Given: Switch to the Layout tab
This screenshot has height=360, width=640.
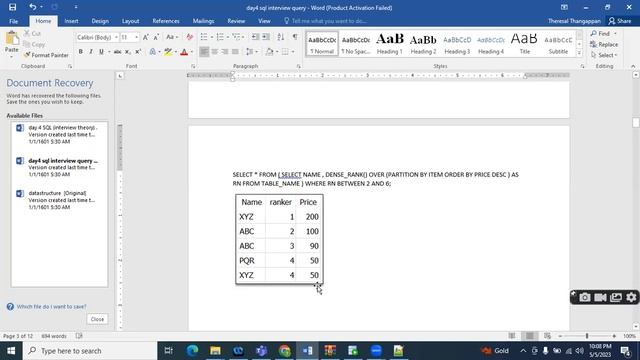Looking at the screenshot, I should pos(131,21).
